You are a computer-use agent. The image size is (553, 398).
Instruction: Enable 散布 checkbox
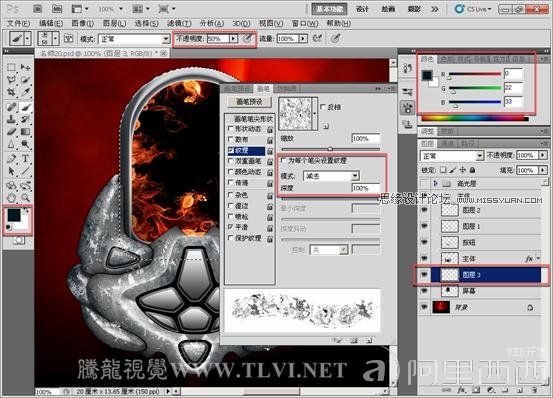point(231,139)
